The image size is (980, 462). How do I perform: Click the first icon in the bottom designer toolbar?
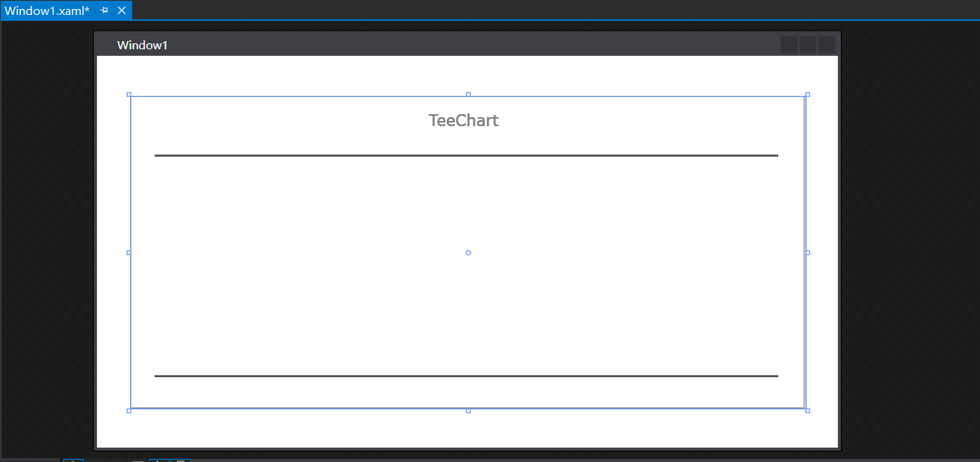72,460
